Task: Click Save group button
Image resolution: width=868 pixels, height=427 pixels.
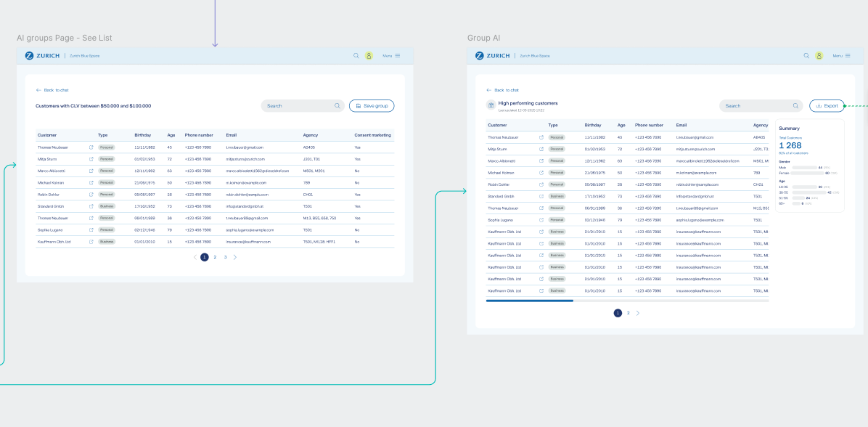Action: click(372, 106)
